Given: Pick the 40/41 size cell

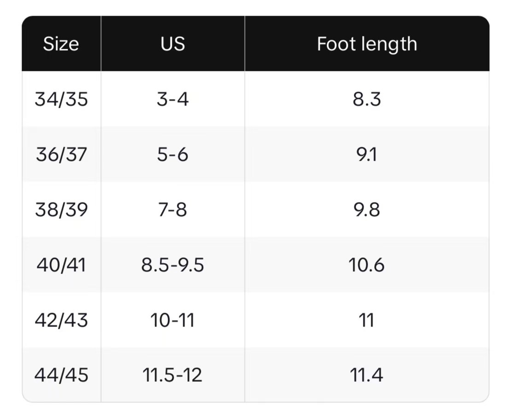Looking at the screenshot, I should click(61, 265).
